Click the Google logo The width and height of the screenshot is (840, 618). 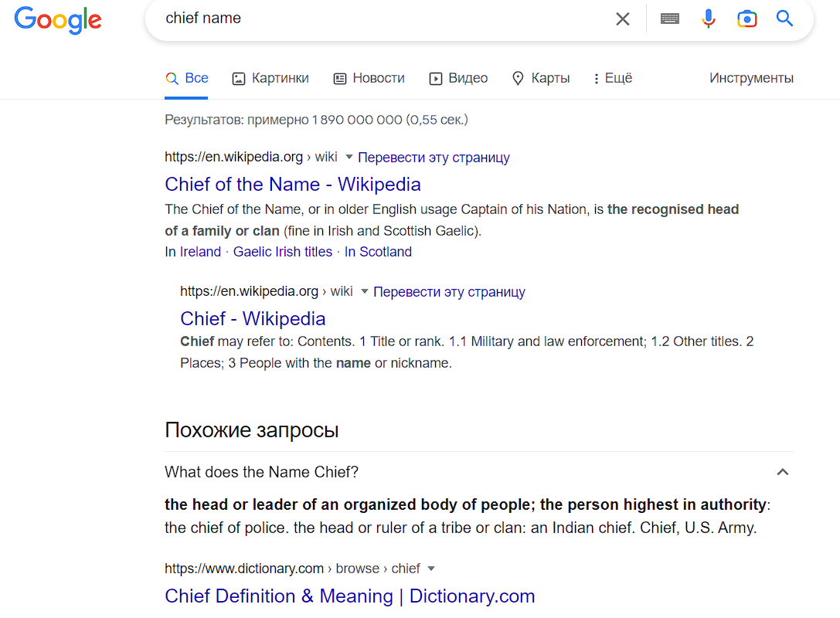(x=58, y=19)
